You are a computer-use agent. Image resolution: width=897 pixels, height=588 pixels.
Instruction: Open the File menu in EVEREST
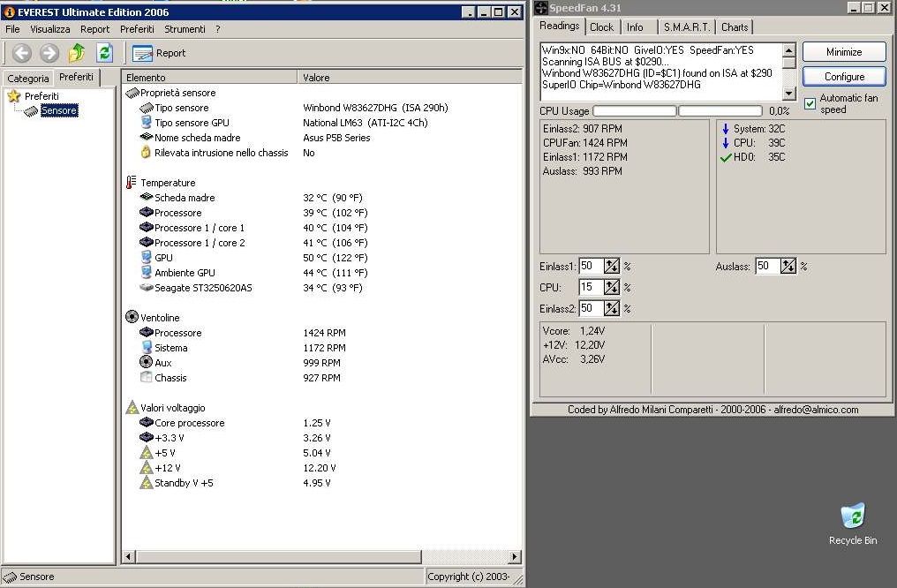tap(12, 29)
